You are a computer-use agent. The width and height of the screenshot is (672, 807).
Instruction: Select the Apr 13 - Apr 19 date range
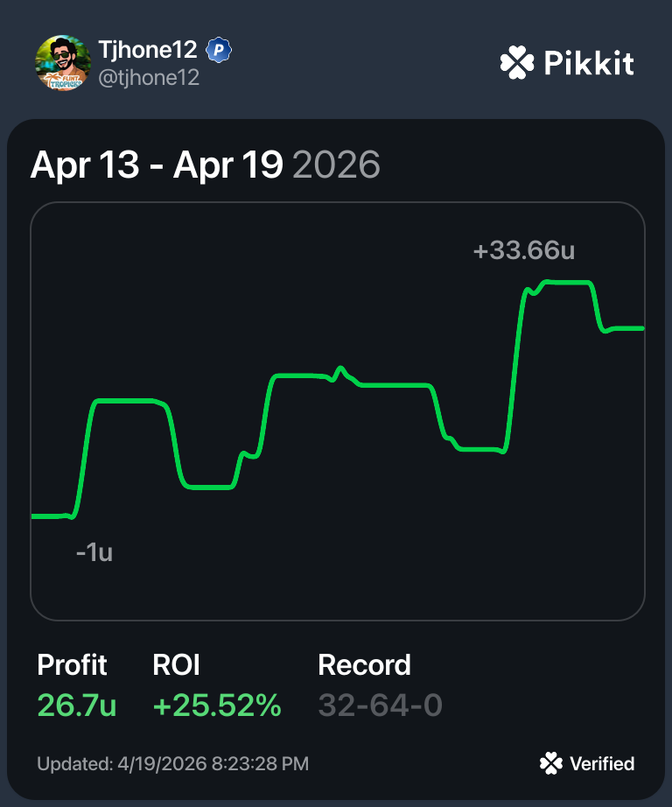coord(156,165)
